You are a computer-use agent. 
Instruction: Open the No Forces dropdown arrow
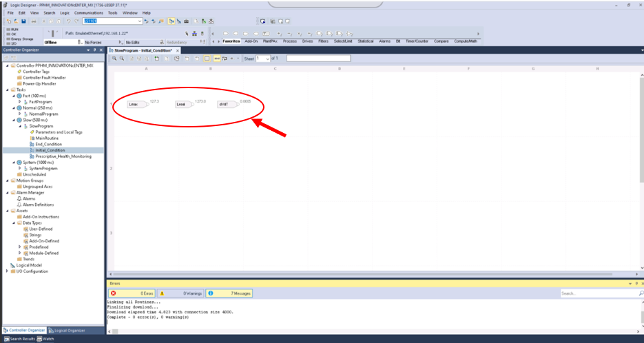[x=121, y=42]
